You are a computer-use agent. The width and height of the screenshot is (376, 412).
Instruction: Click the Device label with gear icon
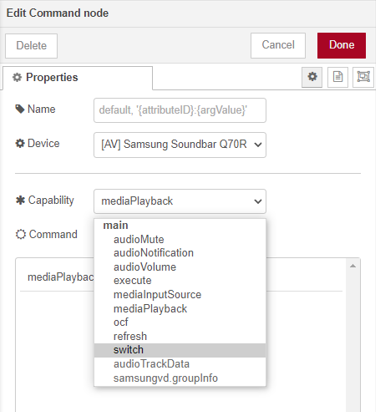pyautogui.click(x=37, y=143)
